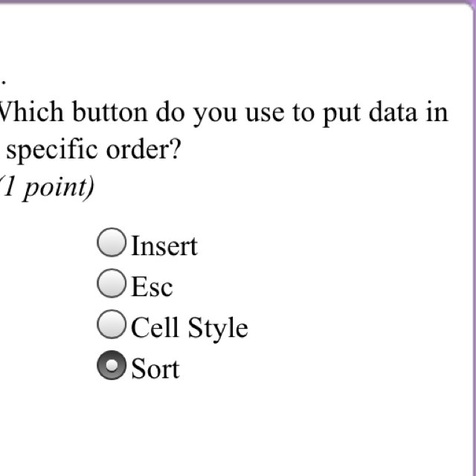Select the Insert radio button
This screenshot has height=476, width=476.
(112, 242)
